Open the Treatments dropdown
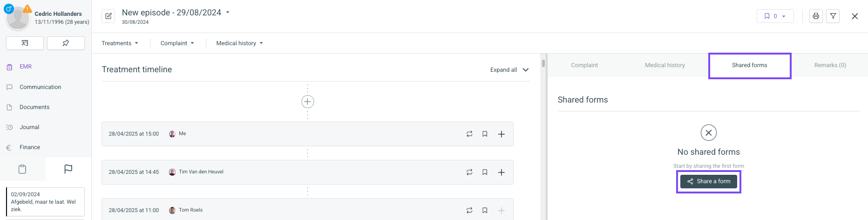Screen dimensions: 868x220 (x=120, y=43)
